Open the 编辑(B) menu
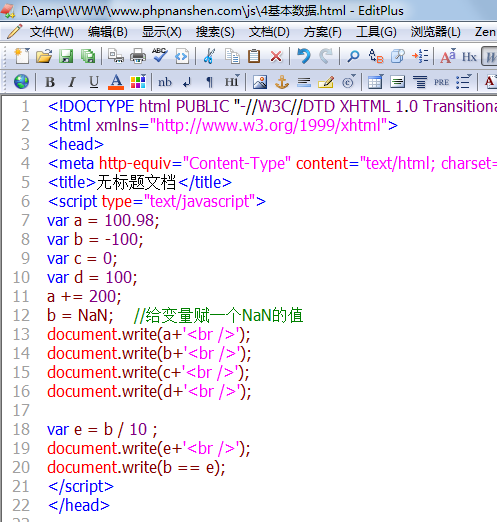This screenshot has width=497, height=522. pos(108,32)
